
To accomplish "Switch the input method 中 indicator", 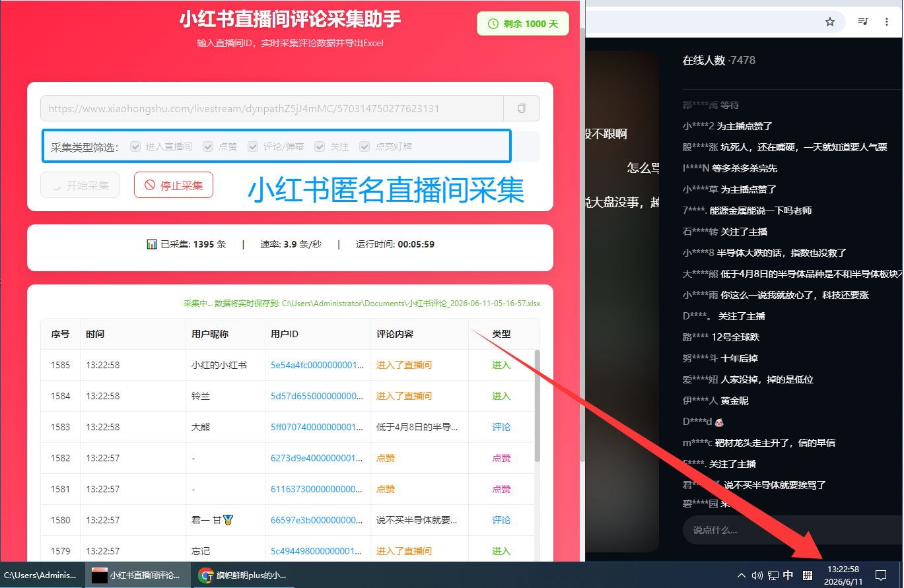I will tap(788, 575).
